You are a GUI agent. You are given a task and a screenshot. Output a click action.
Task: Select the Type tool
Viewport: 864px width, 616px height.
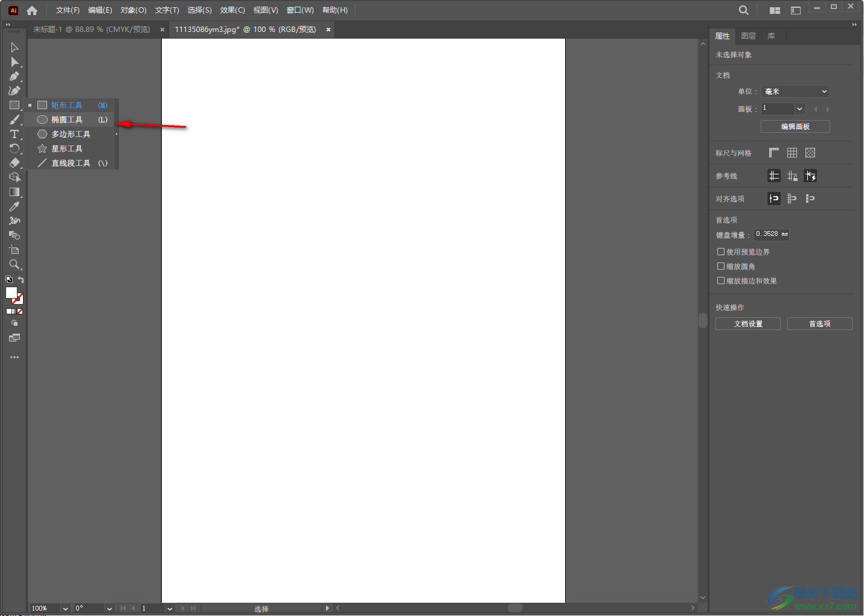14,134
